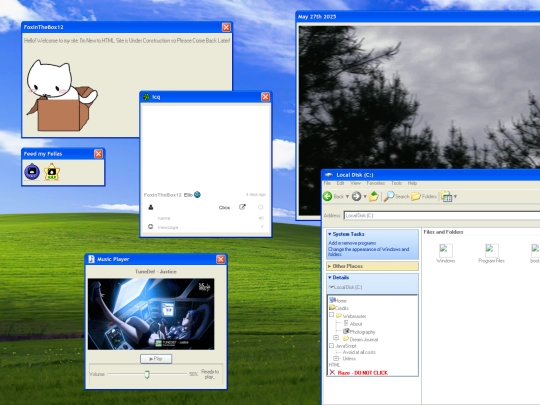Select Credits in the tree view
This screenshot has width=540, height=405.
point(339,308)
